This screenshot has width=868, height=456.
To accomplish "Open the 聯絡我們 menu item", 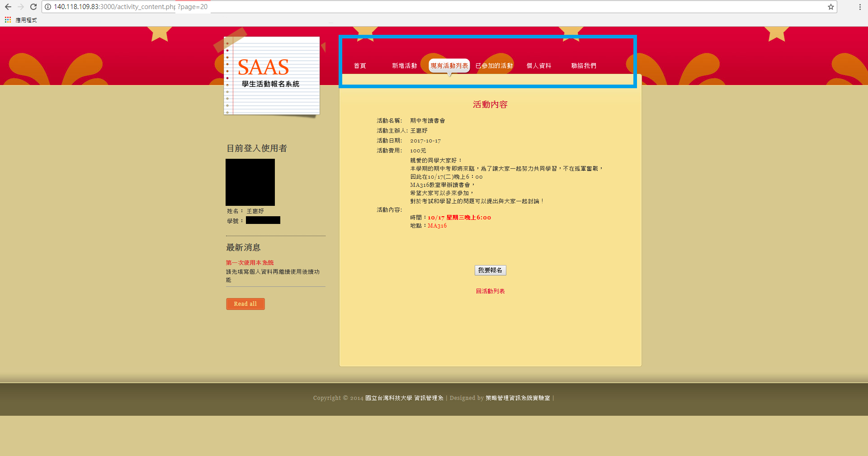I will coord(584,66).
